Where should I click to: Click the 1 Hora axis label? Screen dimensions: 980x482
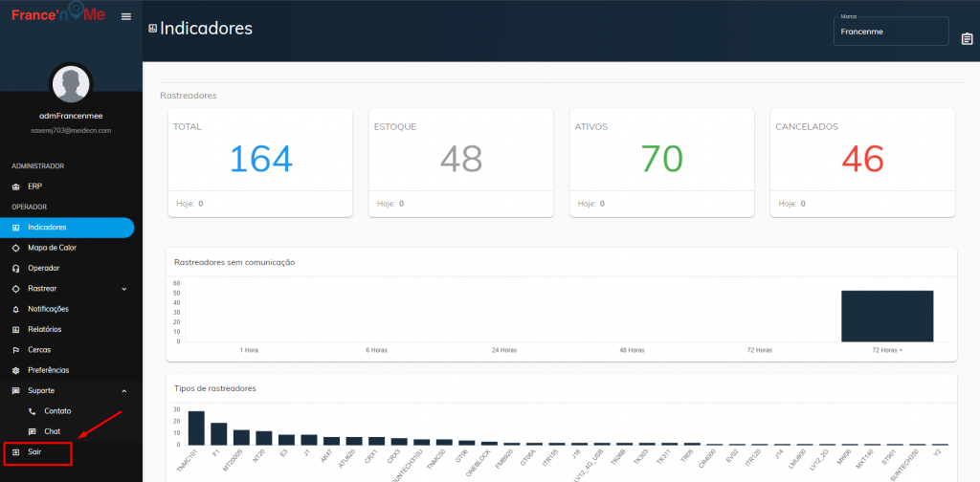249,350
